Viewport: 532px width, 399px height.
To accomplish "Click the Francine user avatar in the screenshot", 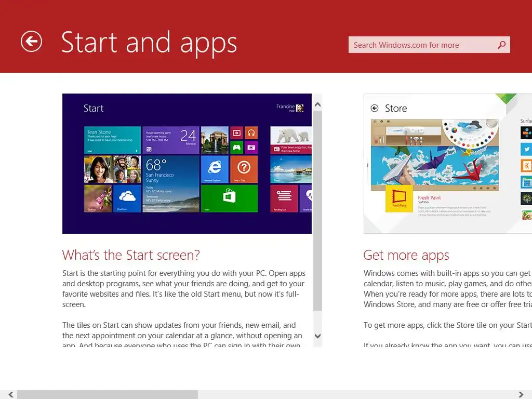I will click(300, 108).
